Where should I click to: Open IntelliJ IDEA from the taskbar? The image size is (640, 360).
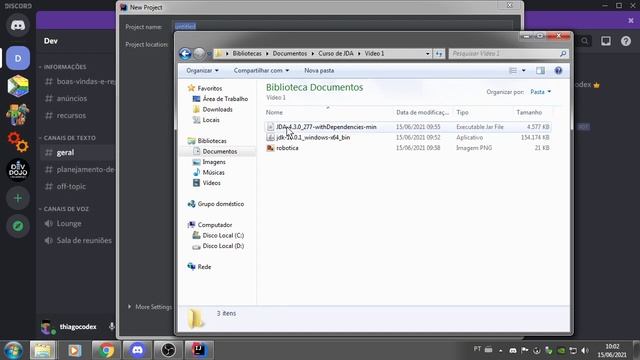pos(199,350)
